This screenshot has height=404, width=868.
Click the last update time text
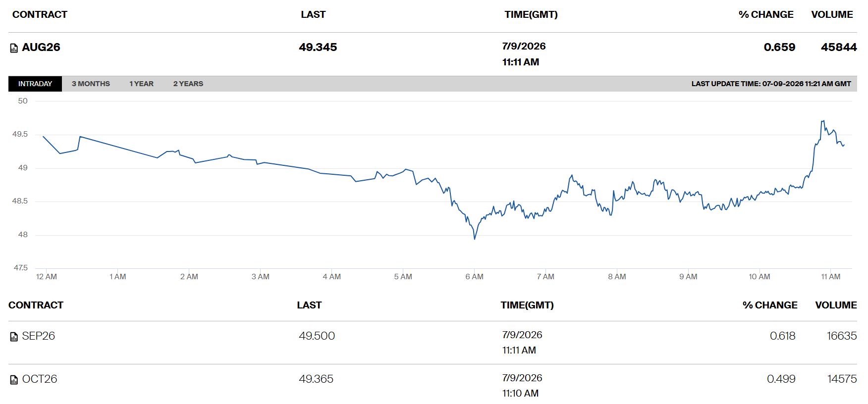[x=771, y=84]
